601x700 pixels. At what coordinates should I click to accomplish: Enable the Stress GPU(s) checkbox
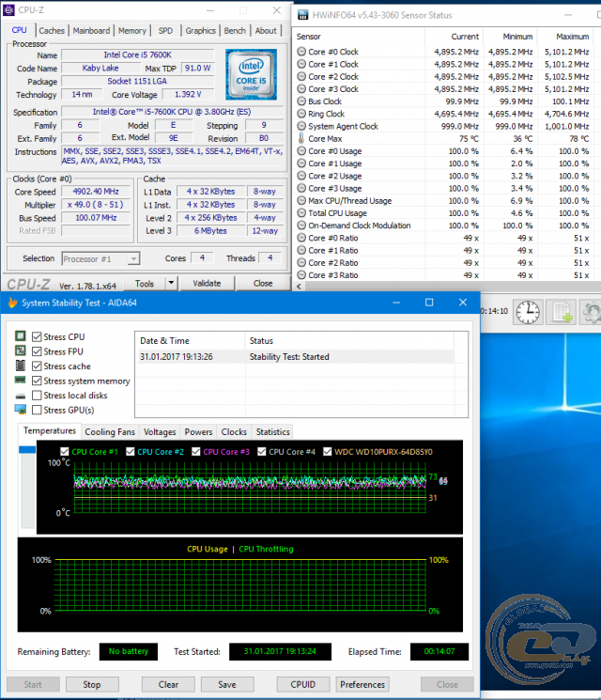point(37,410)
